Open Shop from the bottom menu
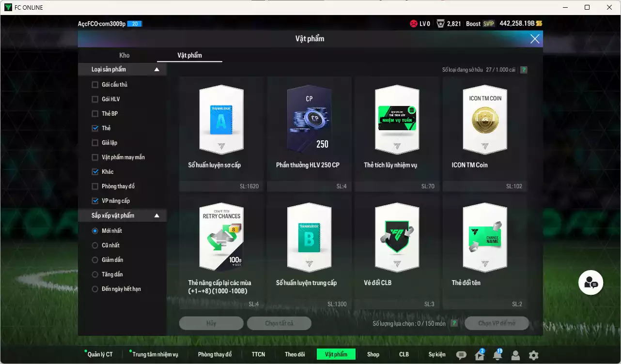Viewport: 621px width, 364px height. click(x=373, y=354)
